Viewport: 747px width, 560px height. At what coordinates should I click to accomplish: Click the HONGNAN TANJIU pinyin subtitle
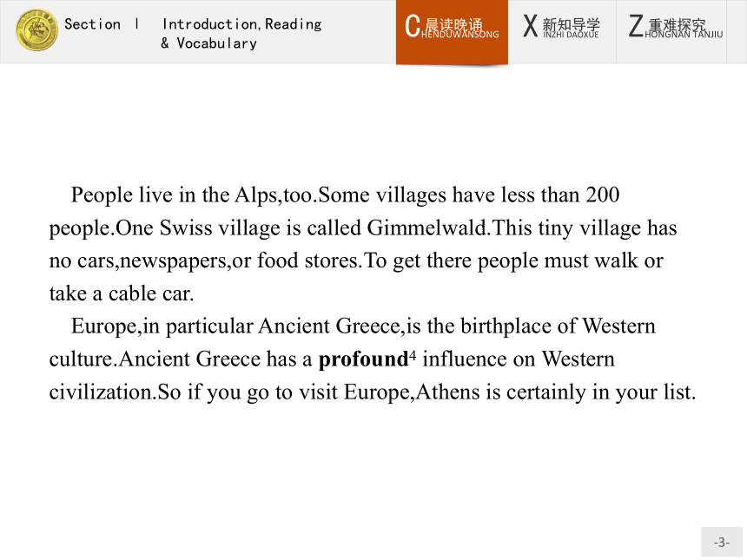[x=684, y=34]
